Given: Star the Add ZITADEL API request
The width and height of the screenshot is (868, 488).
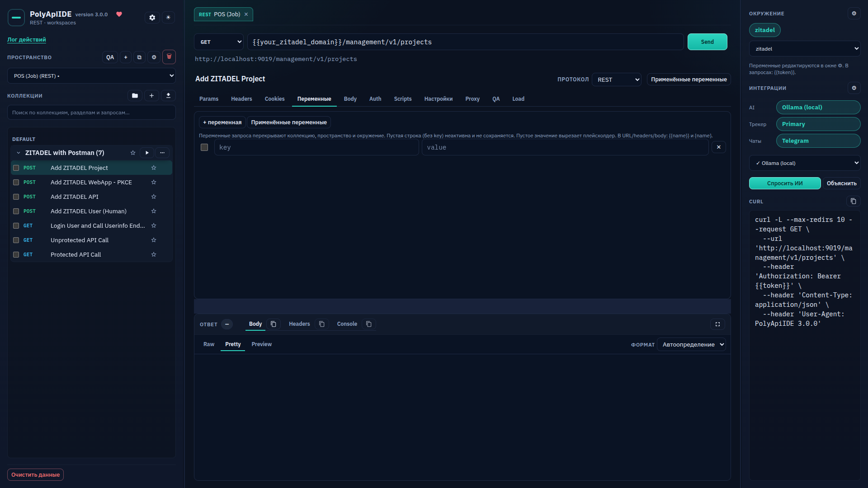Looking at the screenshot, I should pyautogui.click(x=154, y=197).
